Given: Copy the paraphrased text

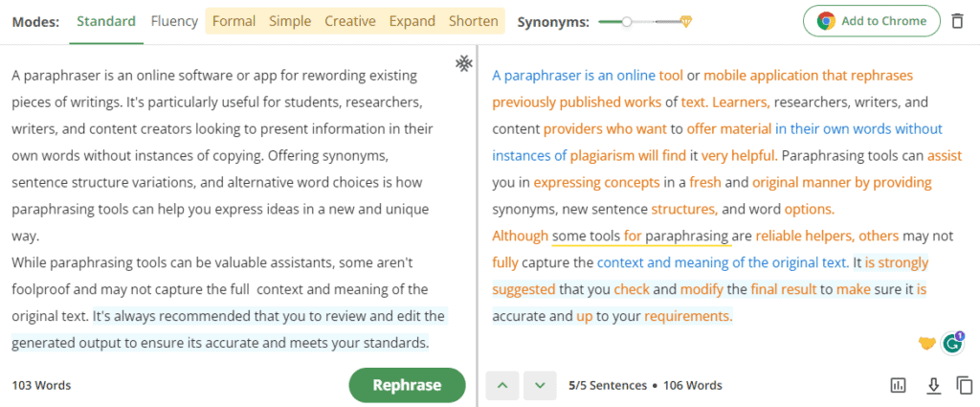Looking at the screenshot, I should (x=965, y=385).
